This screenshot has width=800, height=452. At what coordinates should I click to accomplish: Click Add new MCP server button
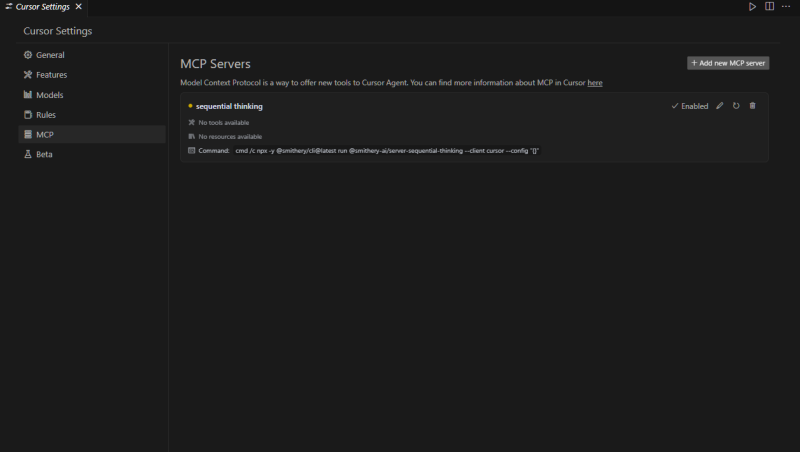728,63
